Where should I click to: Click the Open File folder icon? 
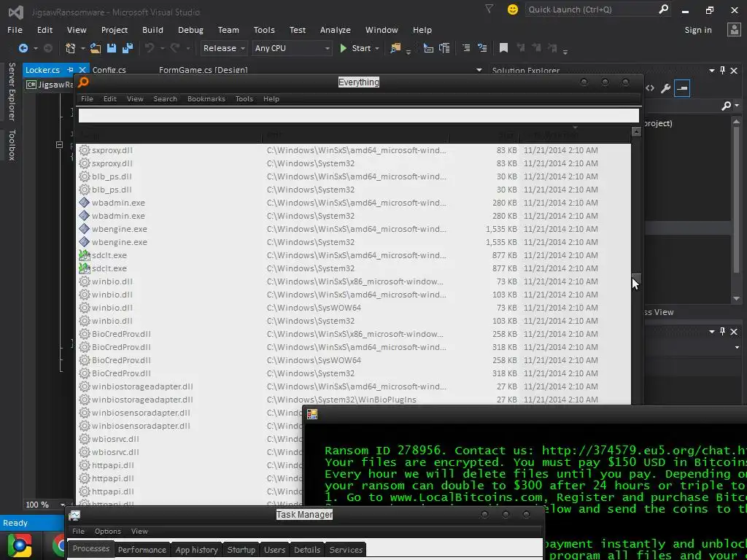[x=96, y=48]
